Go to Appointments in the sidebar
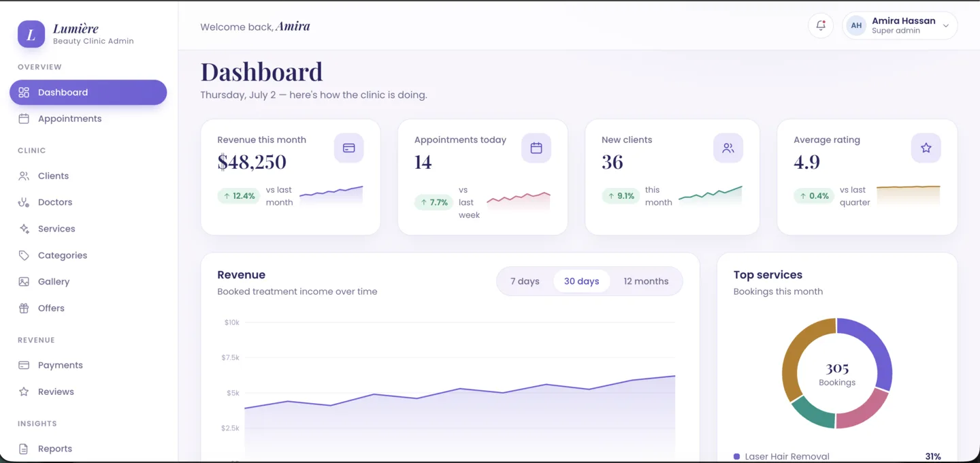Screen dimensions: 980x463 [88, 118]
